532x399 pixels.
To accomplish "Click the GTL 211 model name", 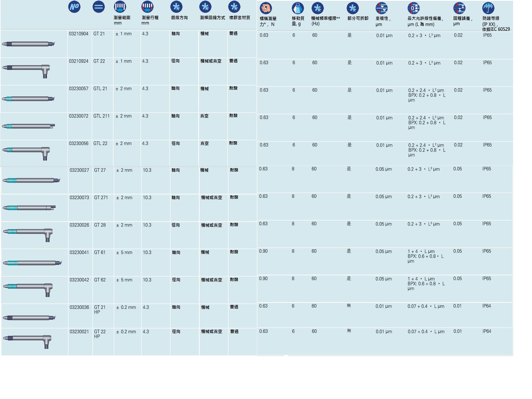I will (x=102, y=116).
